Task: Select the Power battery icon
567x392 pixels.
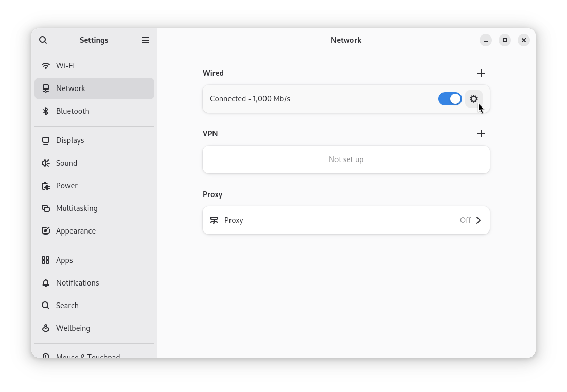Action: tap(46, 185)
